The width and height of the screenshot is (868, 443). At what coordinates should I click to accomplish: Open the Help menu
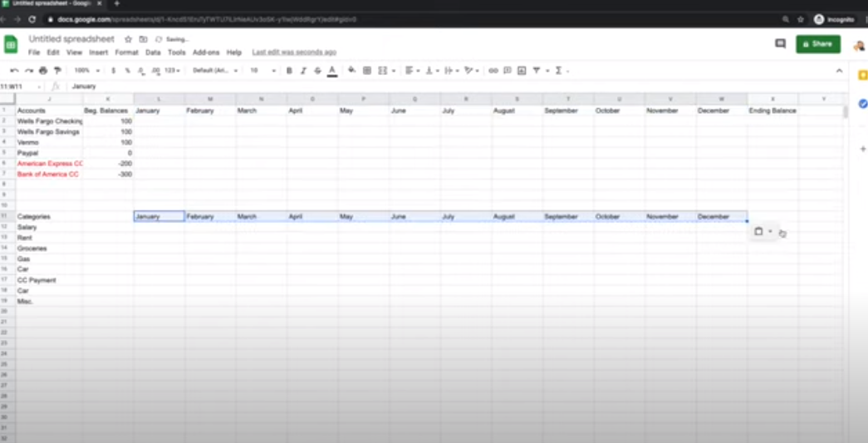pos(234,52)
